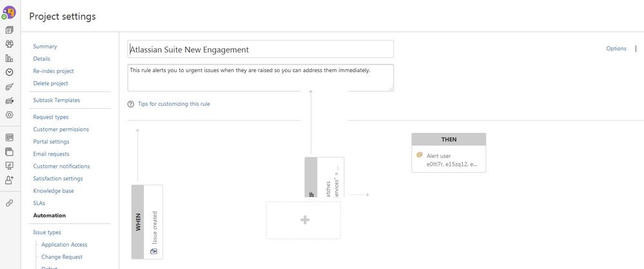Click the invite user plus icon

[x=10, y=179]
